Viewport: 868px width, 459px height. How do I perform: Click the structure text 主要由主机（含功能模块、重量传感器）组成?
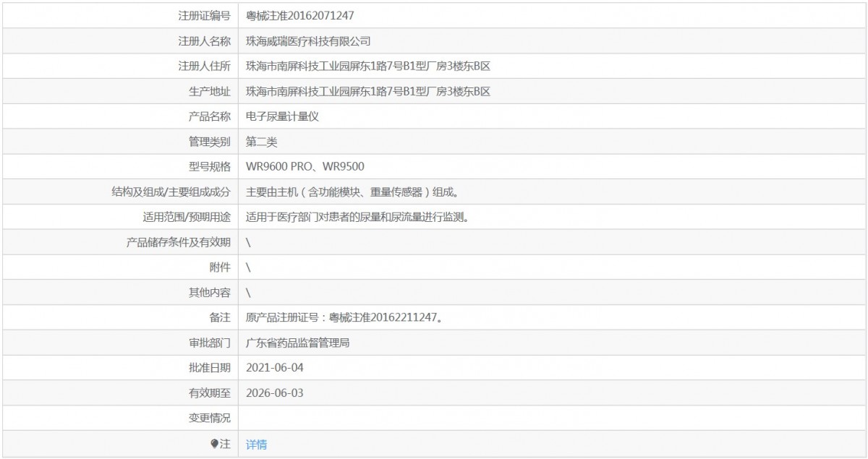[354, 192]
